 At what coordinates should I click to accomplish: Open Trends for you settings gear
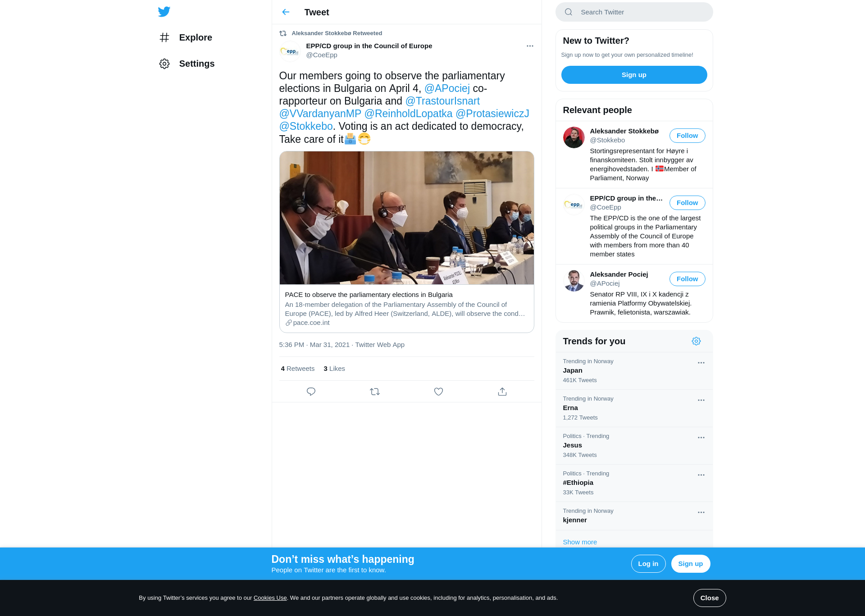[696, 341]
